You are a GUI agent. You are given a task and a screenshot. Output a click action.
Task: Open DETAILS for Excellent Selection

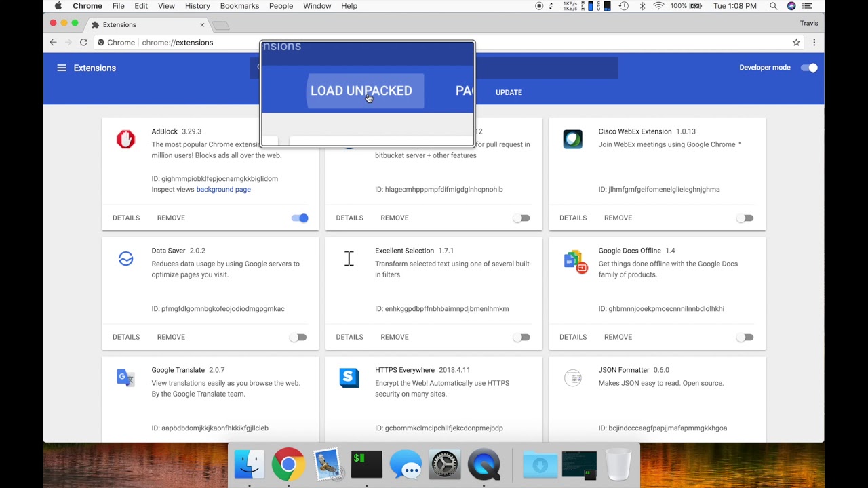pos(350,337)
